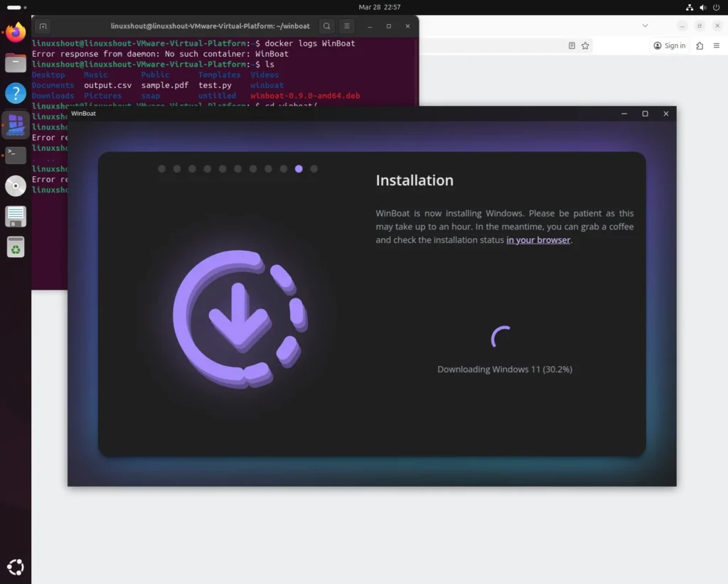Open the Trash in the dock
Image resolution: width=728 pixels, height=584 pixels.
(16, 247)
